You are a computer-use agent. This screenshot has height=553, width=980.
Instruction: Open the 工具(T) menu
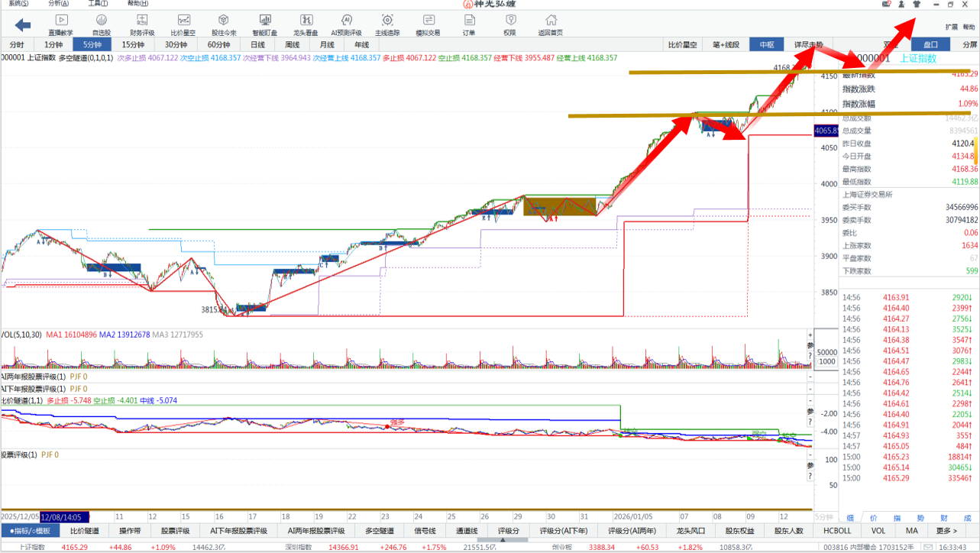(x=97, y=4)
